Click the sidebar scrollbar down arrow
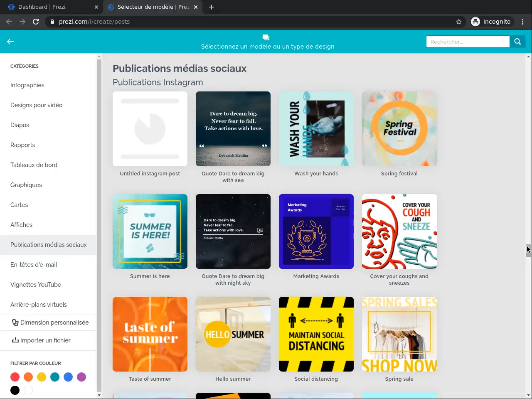The image size is (532, 399). pyautogui.click(x=99, y=395)
